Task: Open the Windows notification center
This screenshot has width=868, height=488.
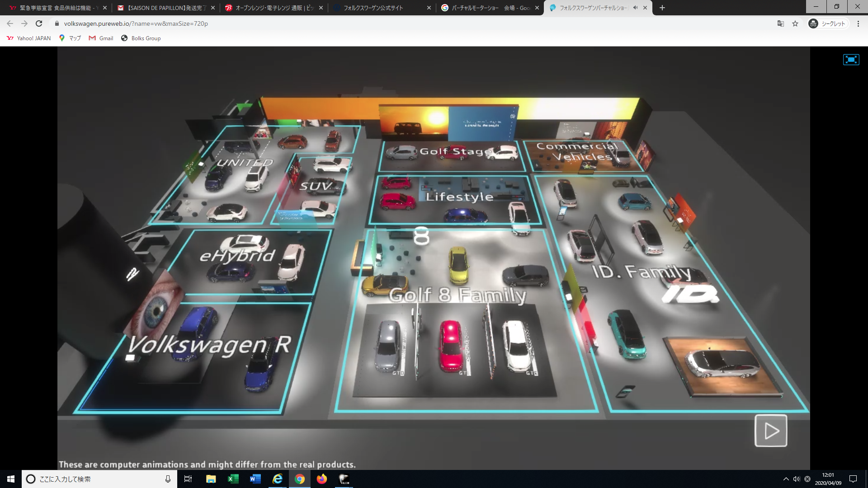Action: (x=853, y=479)
